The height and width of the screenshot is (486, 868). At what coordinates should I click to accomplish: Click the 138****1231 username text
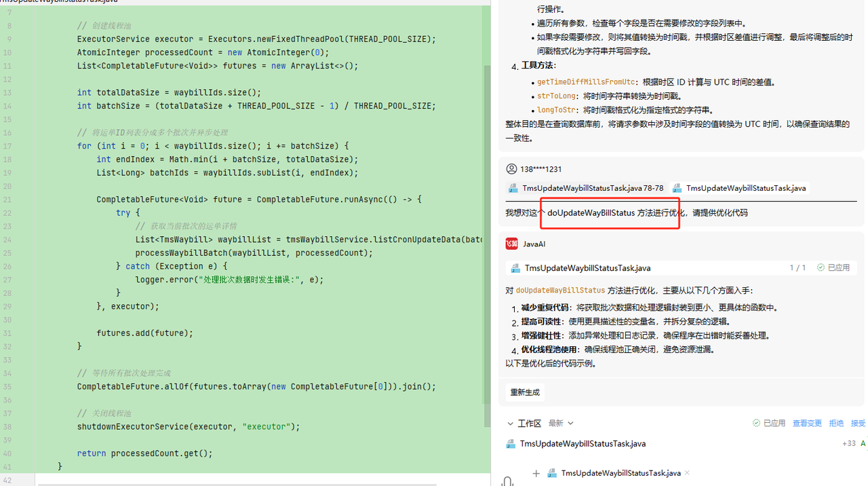pos(541,169)
